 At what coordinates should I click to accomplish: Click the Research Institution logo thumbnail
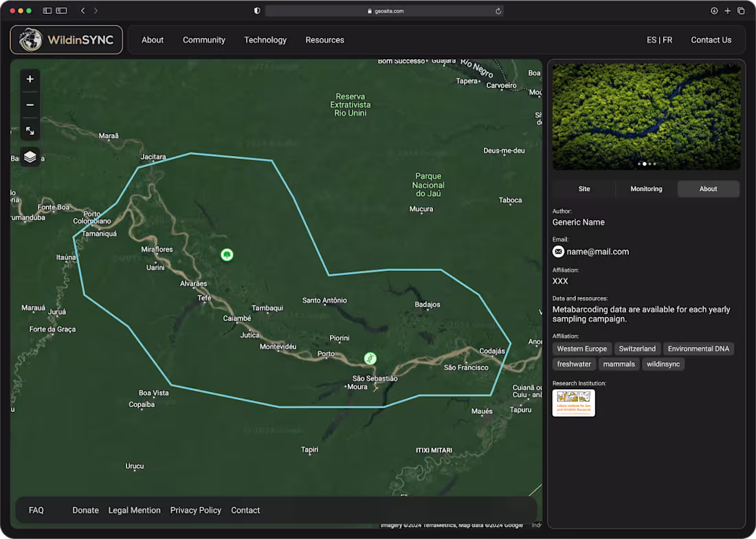point(573,403)
